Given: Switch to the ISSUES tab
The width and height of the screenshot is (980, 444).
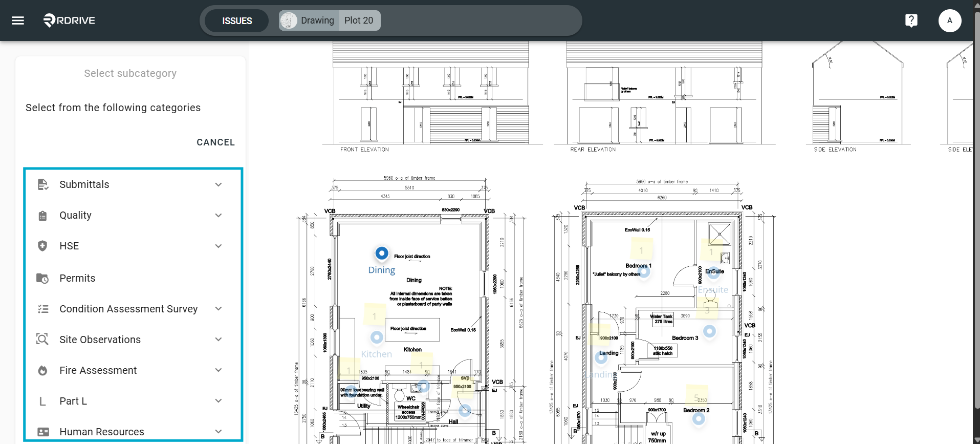Looking at the screenshot, I should pos(237,20).
